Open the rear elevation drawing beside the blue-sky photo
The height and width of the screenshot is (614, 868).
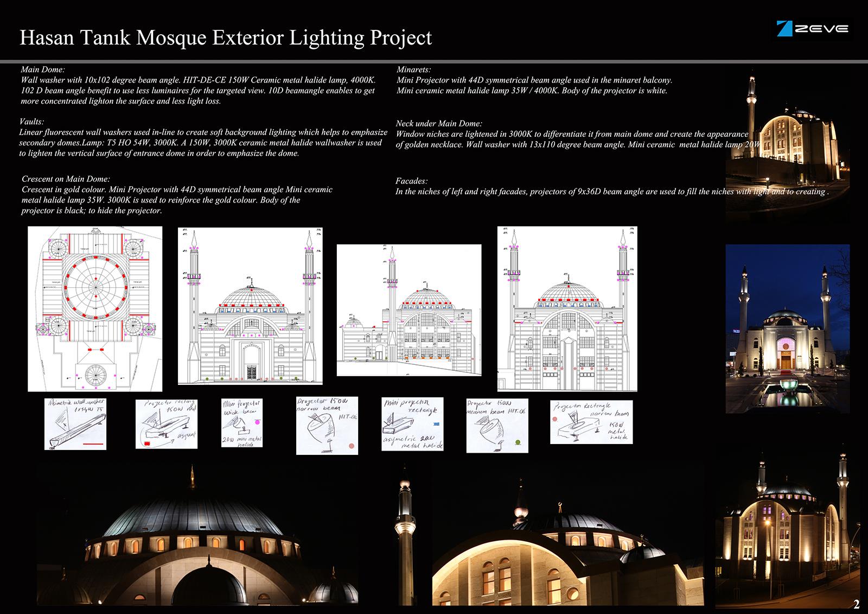click(567, 309)
